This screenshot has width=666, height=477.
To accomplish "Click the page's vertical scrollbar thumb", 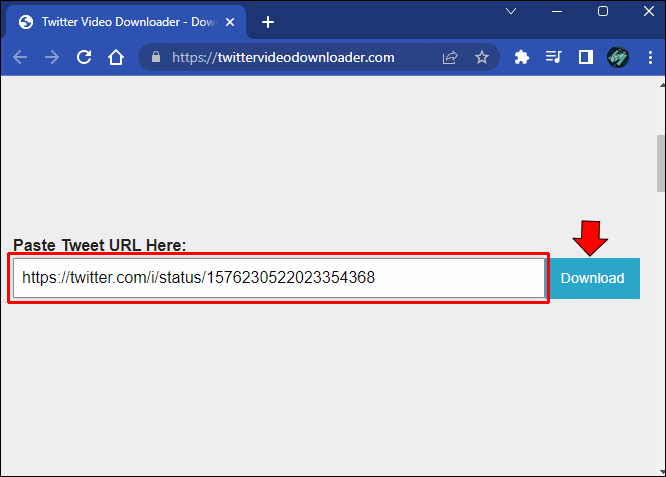I will point(661,164).
